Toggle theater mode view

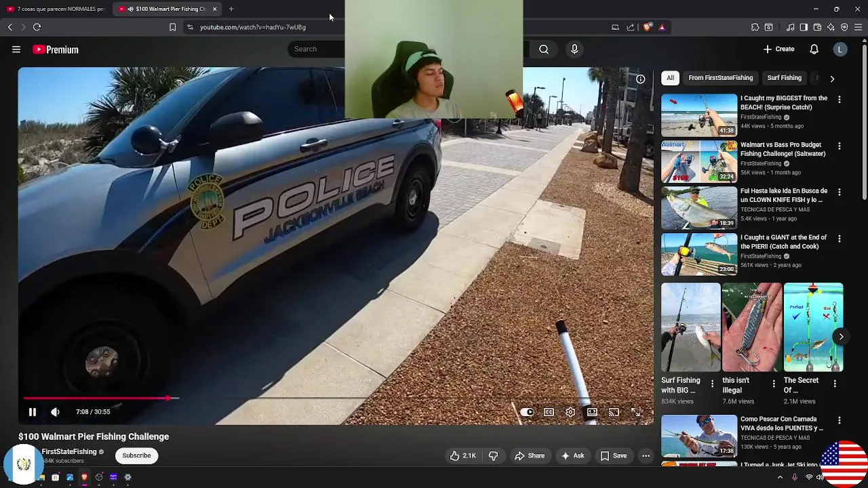click(x=592, y=412)
